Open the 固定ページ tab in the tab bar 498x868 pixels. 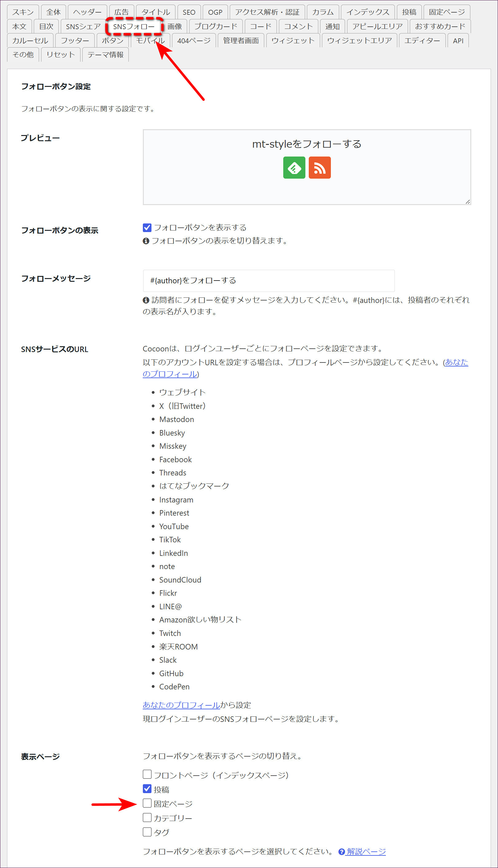[x=447, y=12]
